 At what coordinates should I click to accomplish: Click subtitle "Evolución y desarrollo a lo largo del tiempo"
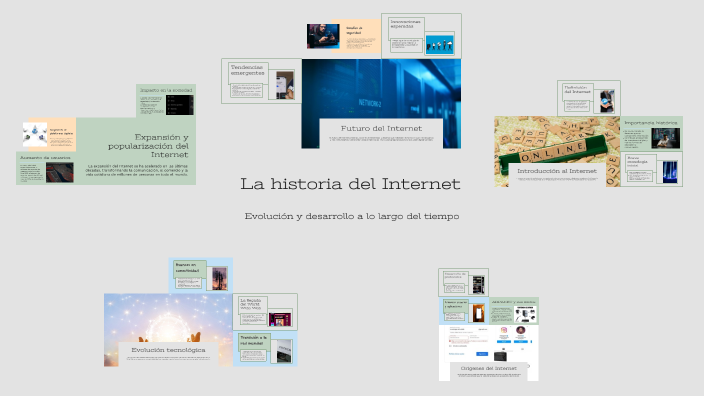352,216
